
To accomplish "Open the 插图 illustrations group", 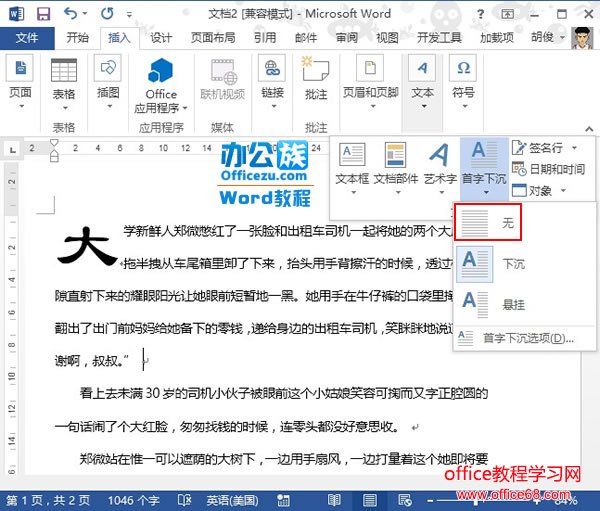I will coord(108,82).
